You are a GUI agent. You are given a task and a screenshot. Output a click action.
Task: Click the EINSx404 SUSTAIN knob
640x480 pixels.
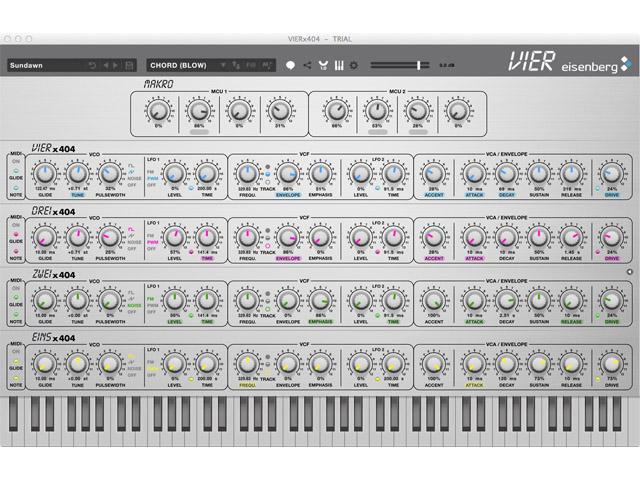click(539, 364)
